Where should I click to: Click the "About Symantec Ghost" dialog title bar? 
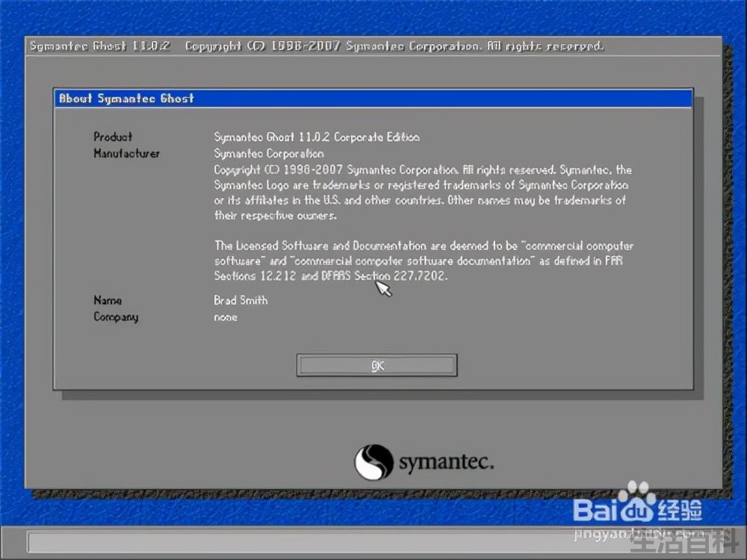pyautogui.click(x=373, y=99)
